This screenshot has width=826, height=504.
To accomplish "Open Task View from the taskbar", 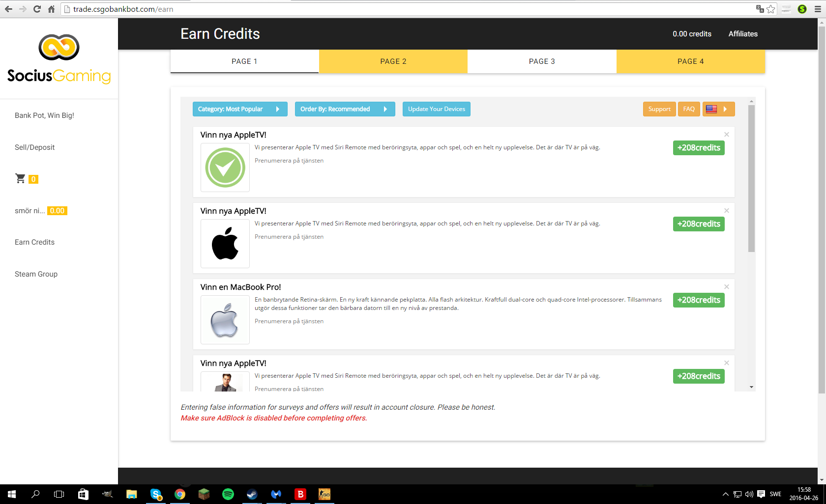I will point(59,494).
